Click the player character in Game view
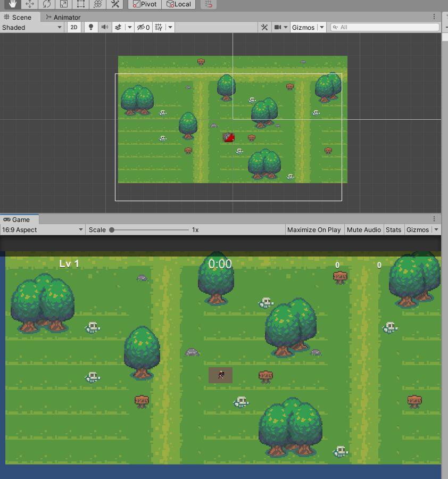The height and width of the screenshot is (479, 448). pyautogui.click(x=221, y=375)
